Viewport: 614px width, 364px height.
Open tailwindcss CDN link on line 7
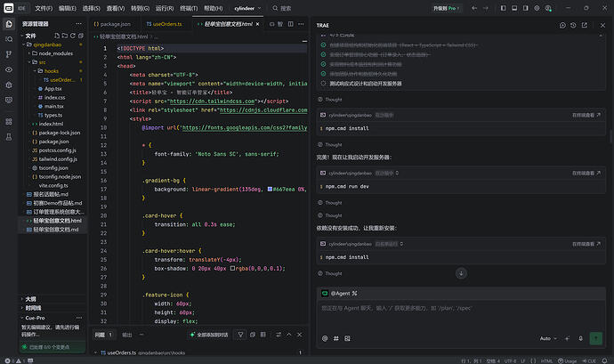214,101
